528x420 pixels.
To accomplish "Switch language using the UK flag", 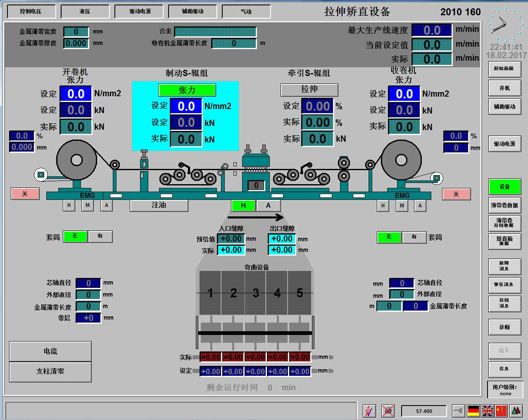I will pos(488,411).
